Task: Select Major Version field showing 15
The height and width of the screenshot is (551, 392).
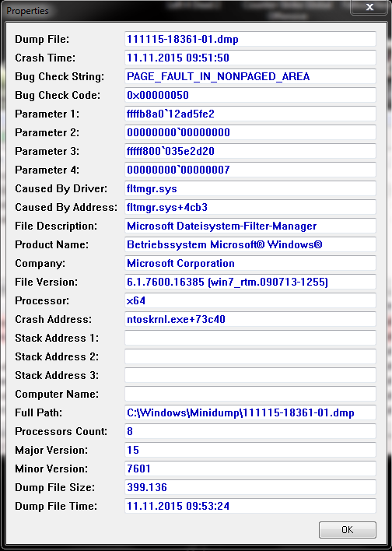Action: 250,450
